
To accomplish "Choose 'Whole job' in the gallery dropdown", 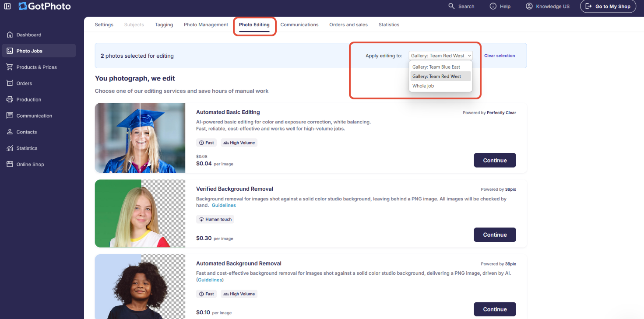I will tap(423, 86).
